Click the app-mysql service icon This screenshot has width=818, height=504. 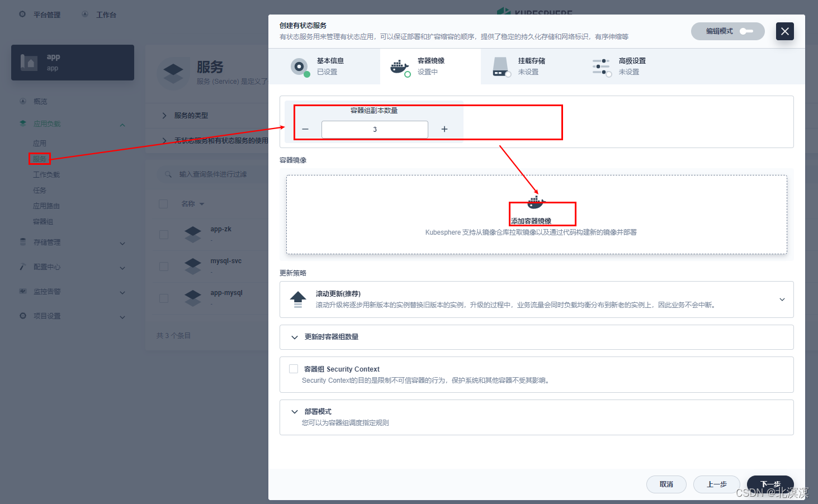pyautogui.click(x=193, y=298)
